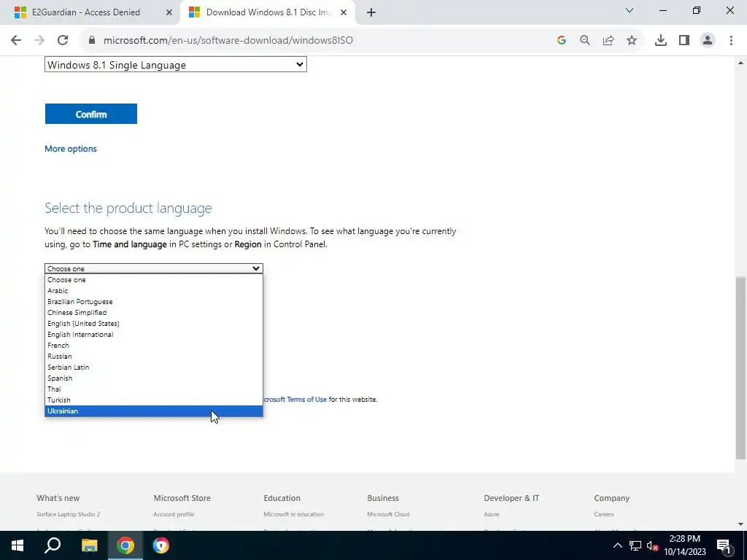Select Choose one in the language list
This screenshot has height=560, width=747.
tap(153, 279)
